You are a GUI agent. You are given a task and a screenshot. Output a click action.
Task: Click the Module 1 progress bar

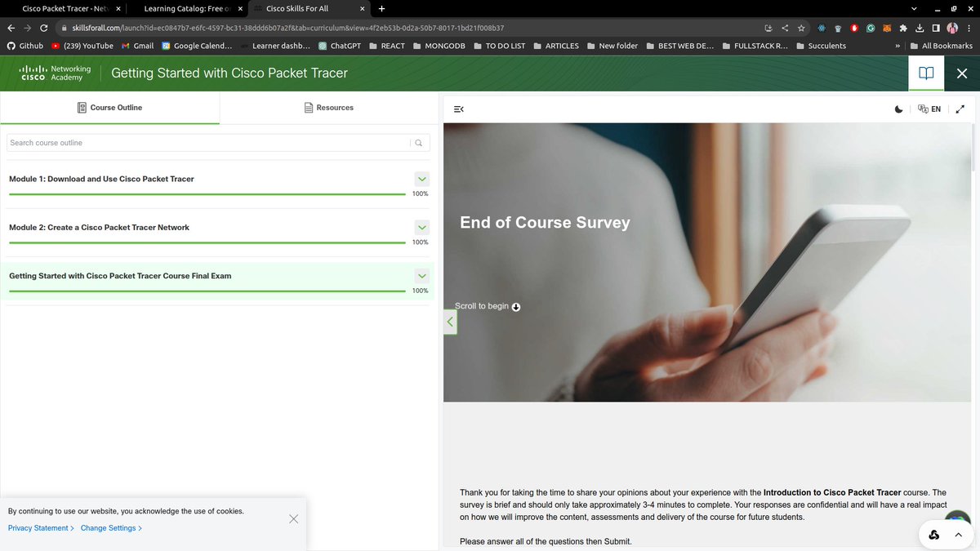pos(207,194)
